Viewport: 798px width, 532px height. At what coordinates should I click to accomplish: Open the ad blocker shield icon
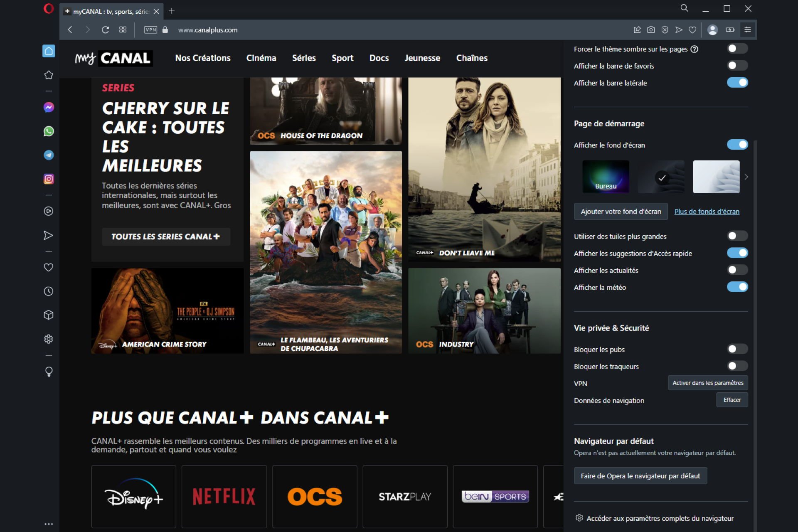(x=665, y=30)
